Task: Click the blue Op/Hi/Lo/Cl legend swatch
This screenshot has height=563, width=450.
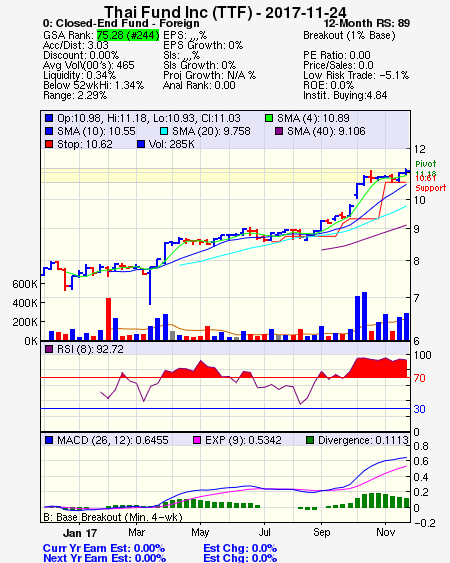Action: 49,118
